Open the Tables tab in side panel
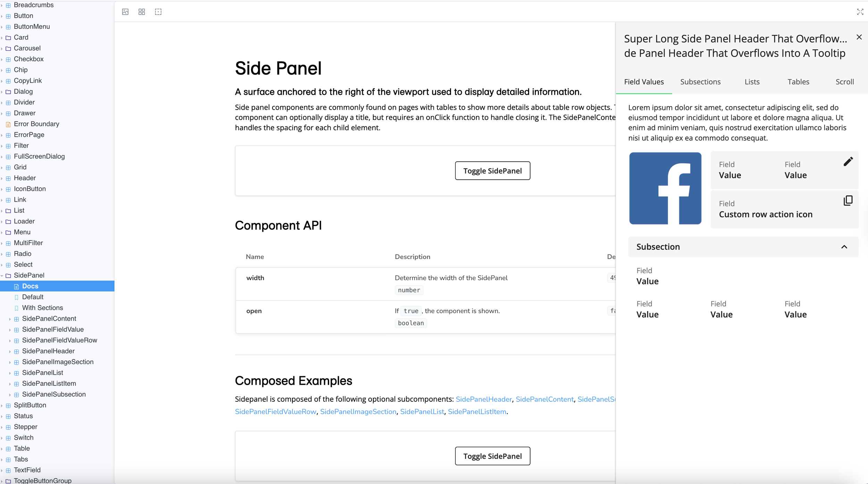The width and height of the screenshot is (868, 484). pyautogui.click(x=798, y=82)
